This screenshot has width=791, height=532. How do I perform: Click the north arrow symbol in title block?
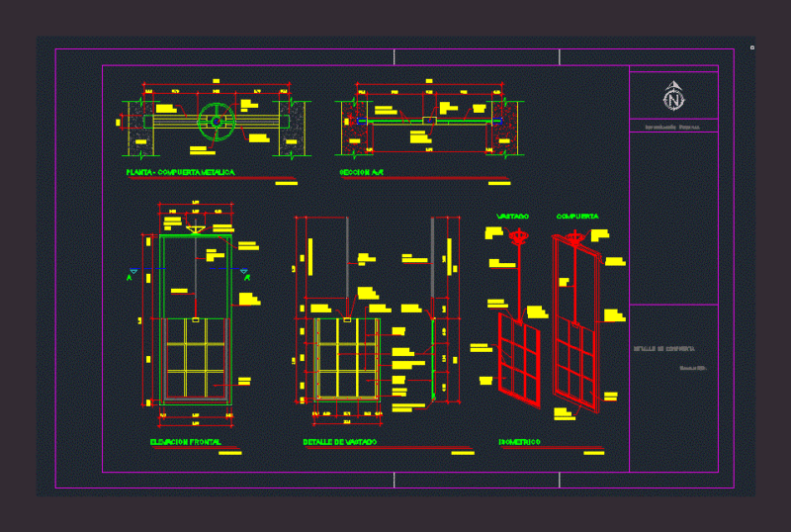point(673,96)
